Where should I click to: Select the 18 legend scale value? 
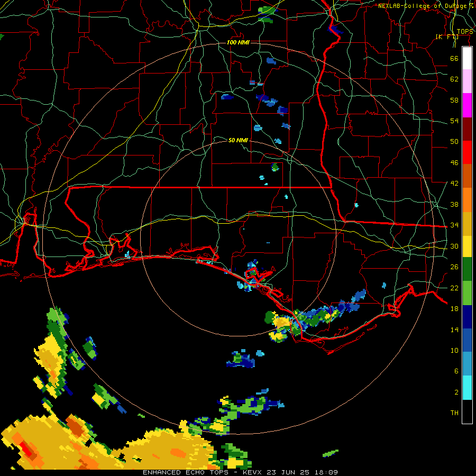454,309
